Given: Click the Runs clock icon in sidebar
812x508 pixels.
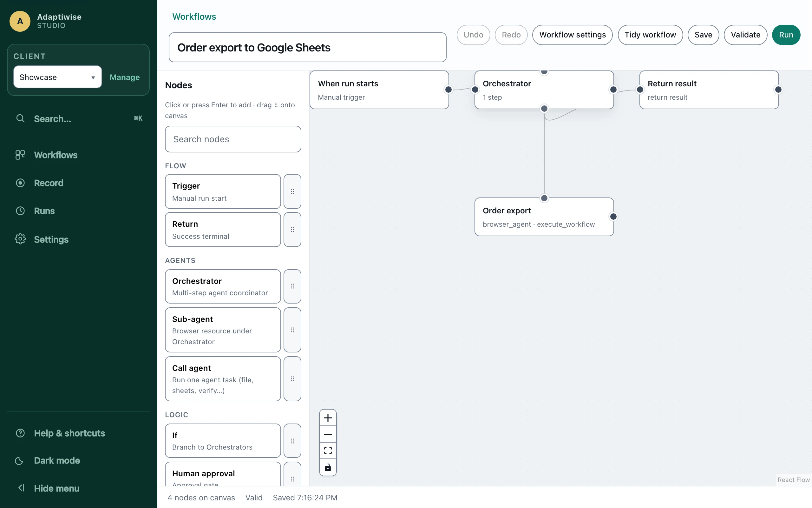Looking at the screenshot, I should click(x=20, y=211).
